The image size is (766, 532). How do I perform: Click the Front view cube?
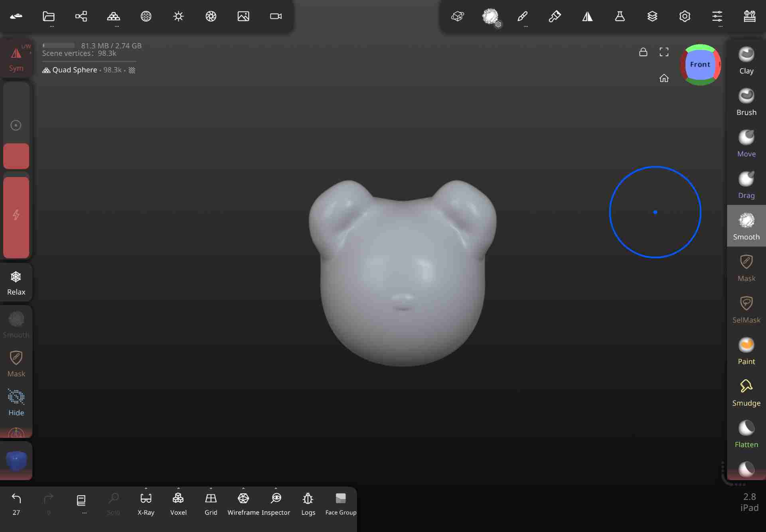click(x=700, y=65)
